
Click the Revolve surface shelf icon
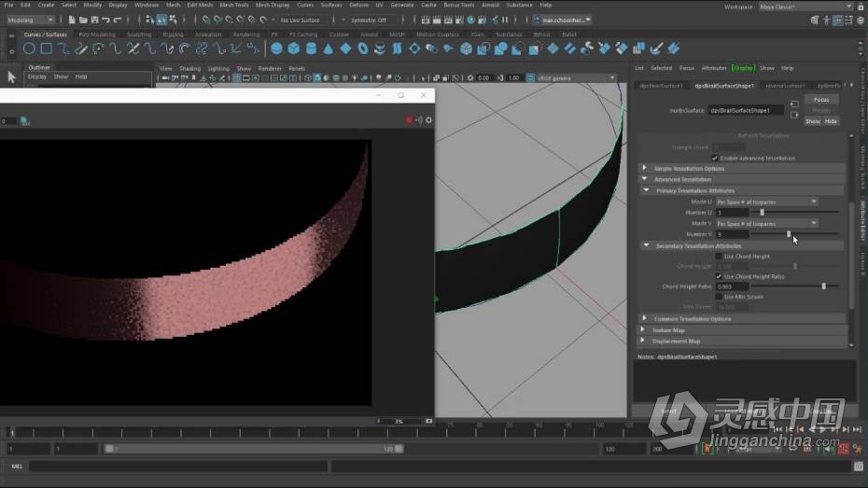tap(380, 49)
